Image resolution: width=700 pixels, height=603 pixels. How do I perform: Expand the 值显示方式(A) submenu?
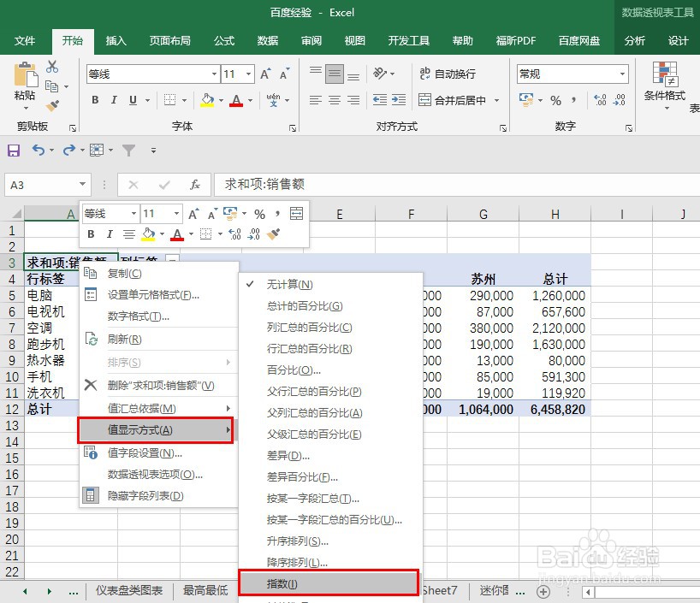156,430
